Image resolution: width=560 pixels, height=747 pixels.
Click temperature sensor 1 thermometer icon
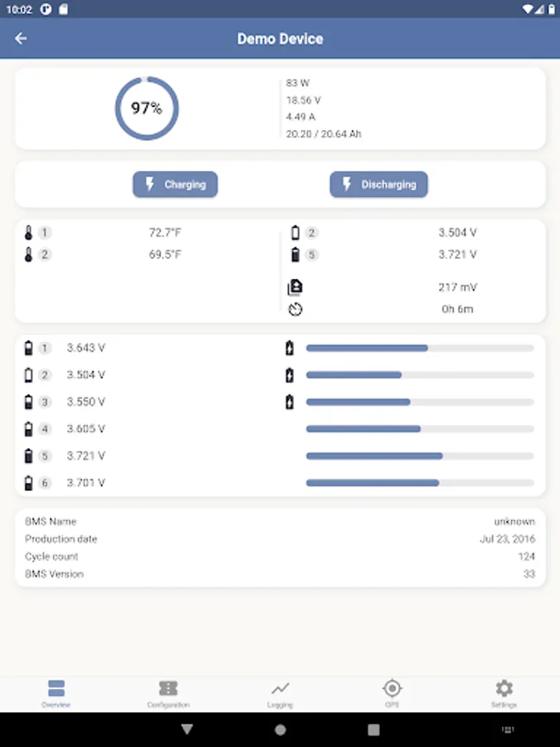(x=29, y=233)
